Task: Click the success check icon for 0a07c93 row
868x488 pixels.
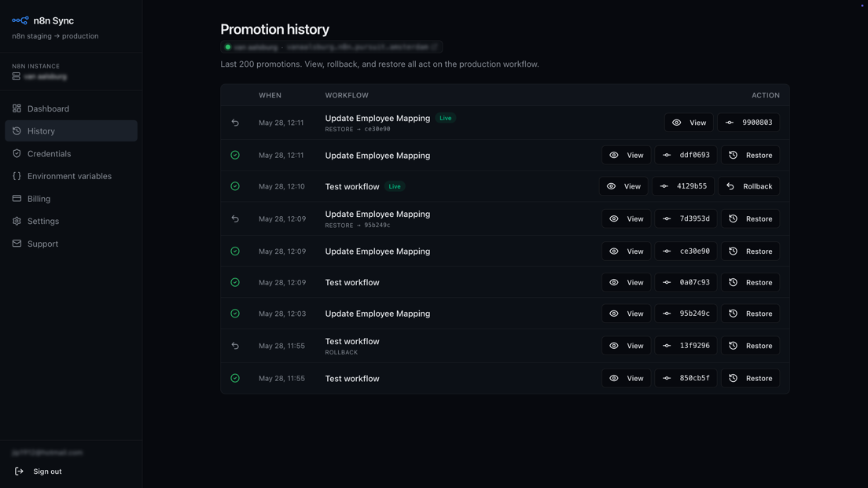Action: tap(235, 282)
